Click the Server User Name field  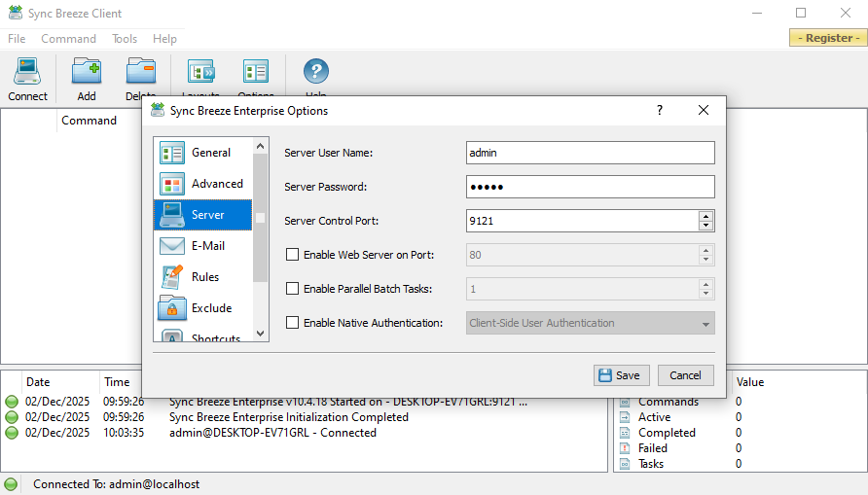tap(590, 153)
